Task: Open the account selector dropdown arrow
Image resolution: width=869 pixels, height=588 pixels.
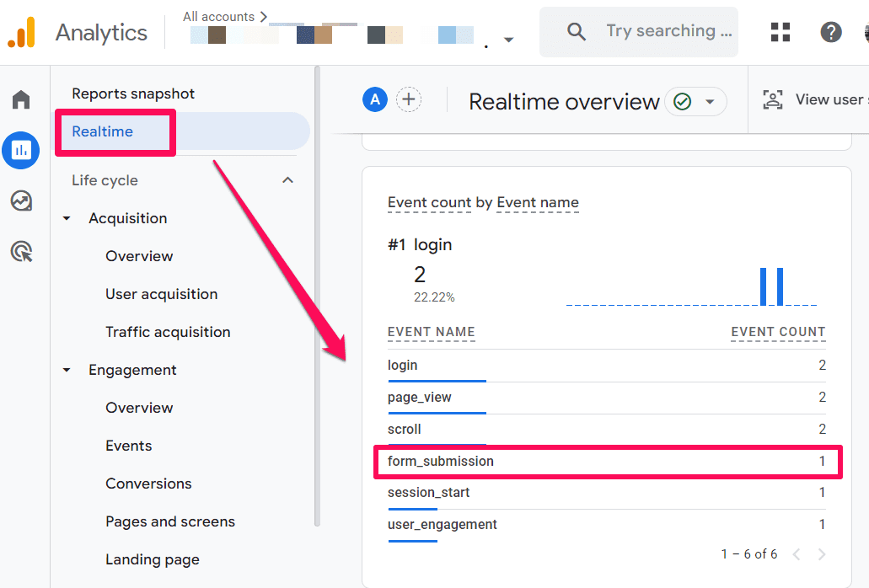Action: [x=508, y=40]
